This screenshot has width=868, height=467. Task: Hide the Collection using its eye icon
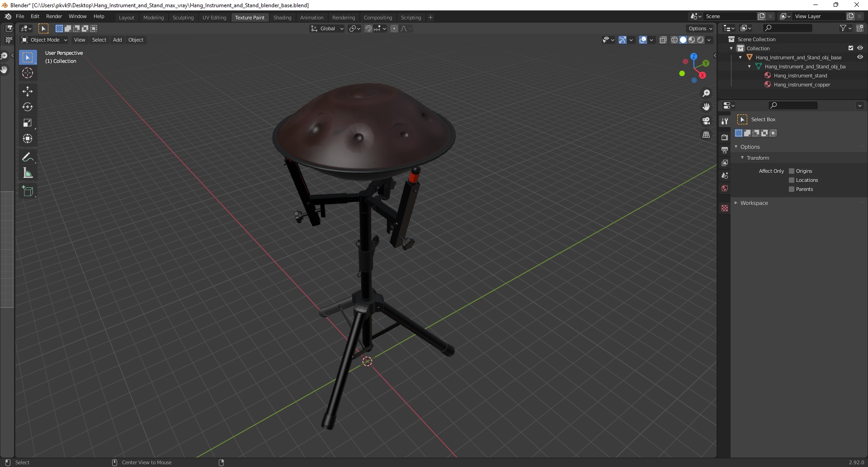[860, 48]
